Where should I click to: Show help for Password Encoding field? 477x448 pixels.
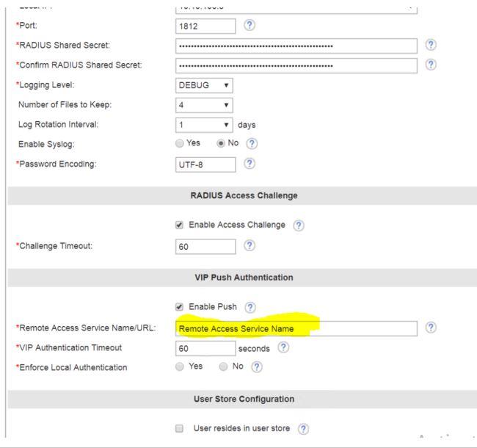pyautogui.click(x=250, y=164)
